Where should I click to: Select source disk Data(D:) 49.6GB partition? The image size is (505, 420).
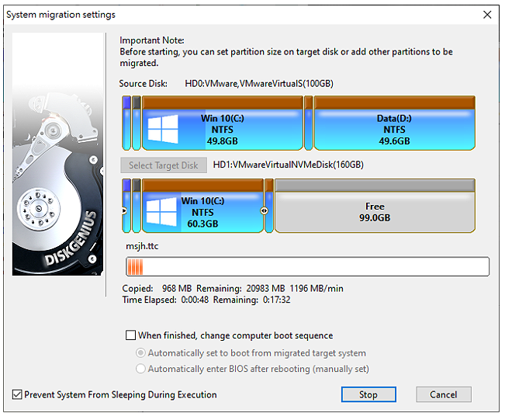pyautogui.click(x=395, y=123)
